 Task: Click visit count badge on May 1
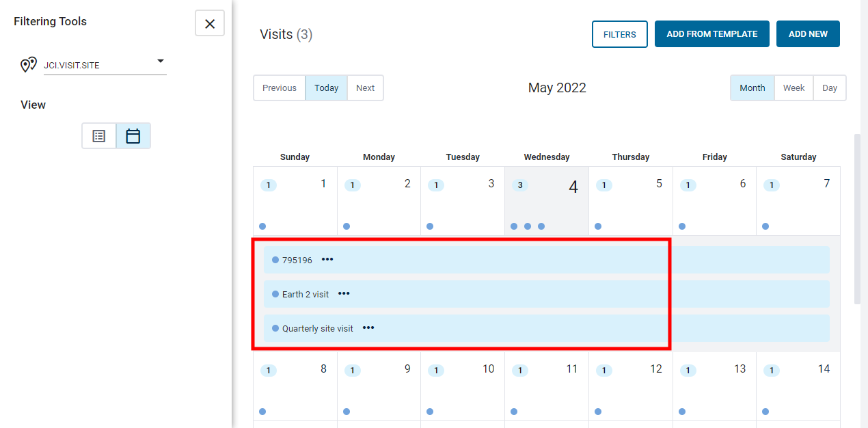pos(269,185)
